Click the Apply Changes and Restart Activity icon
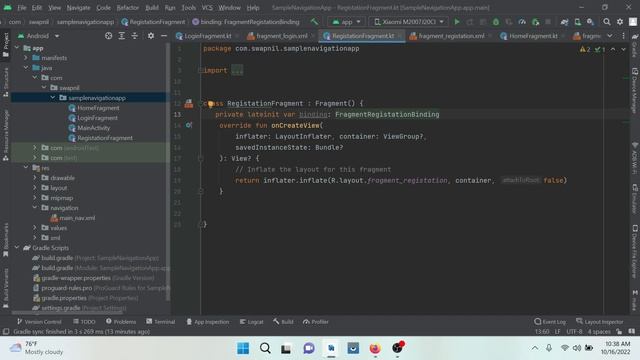This screenshot has height=360, width=640. tap(470, 22)
